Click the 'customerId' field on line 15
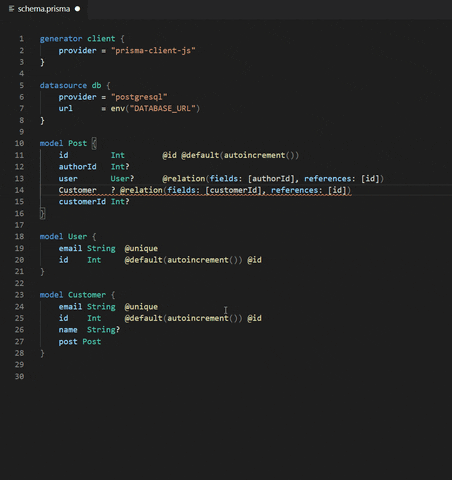452x480 pixels. coord(82,202)
